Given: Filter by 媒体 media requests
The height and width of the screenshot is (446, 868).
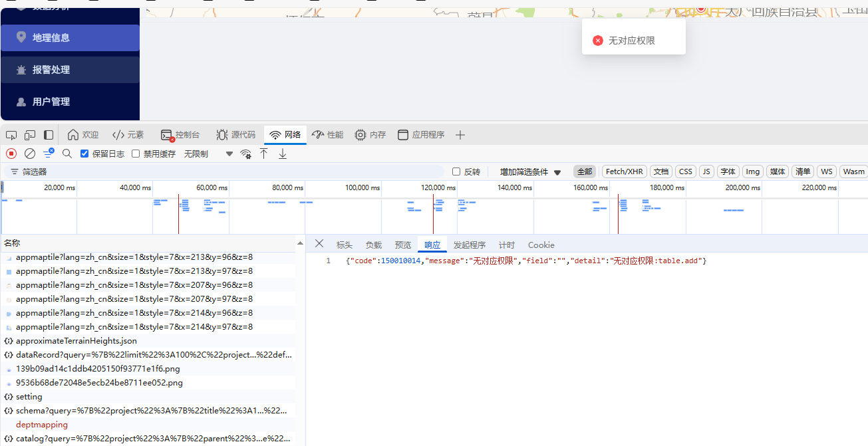Looking at the screenshot, I should click(778, 171).
